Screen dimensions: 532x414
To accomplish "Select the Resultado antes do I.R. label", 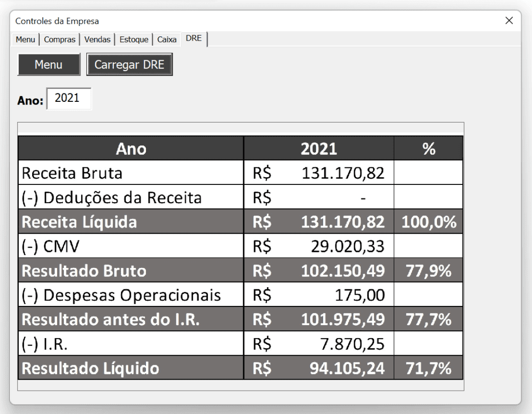I will point(111,319).
